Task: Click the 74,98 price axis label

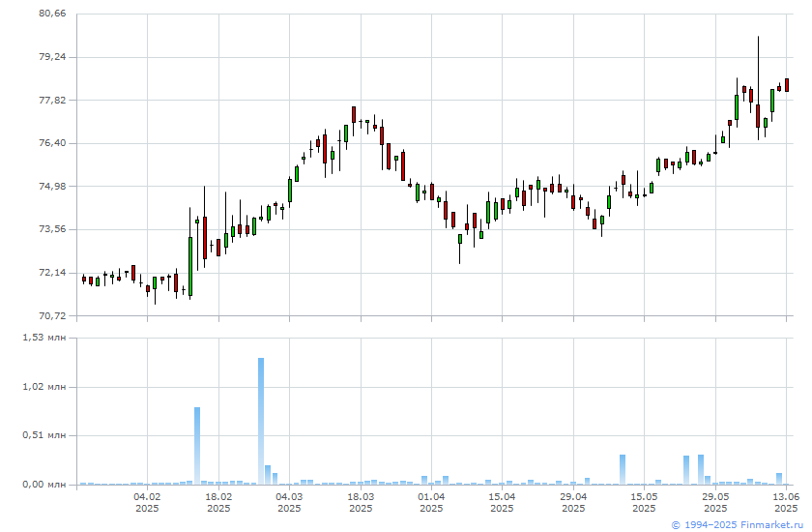Action: [53, 186]
